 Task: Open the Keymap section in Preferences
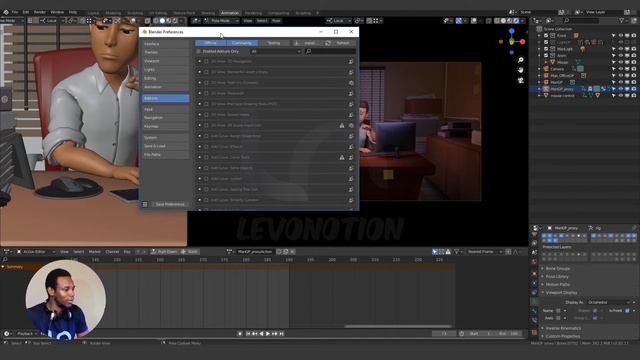click(165, 127)
